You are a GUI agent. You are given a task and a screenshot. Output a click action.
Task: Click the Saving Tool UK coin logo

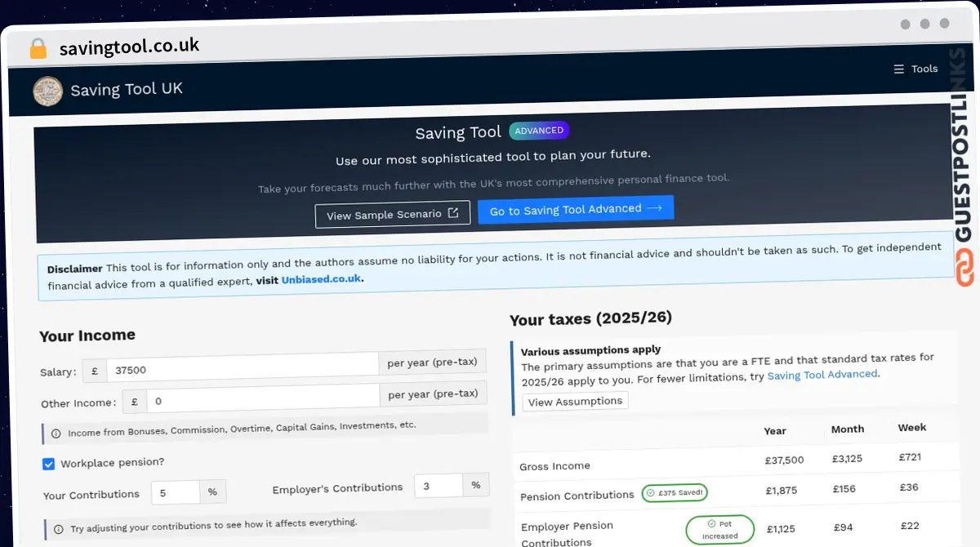(47, 91)
